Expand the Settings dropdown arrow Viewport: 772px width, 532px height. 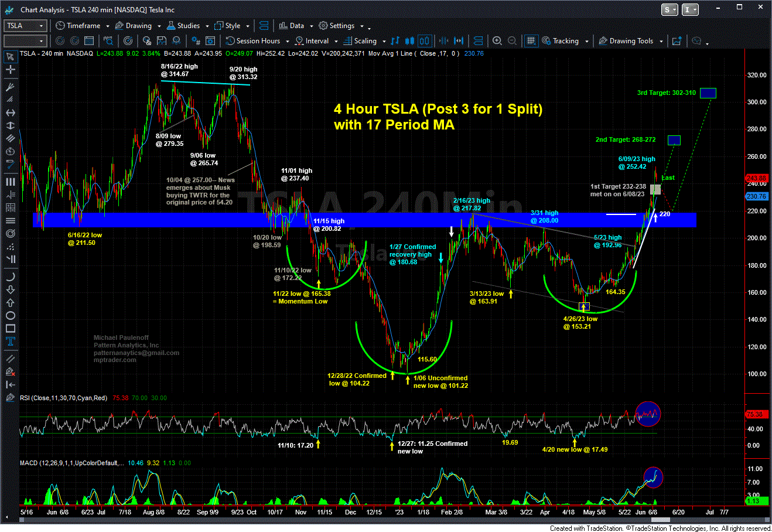pos(362,26)
